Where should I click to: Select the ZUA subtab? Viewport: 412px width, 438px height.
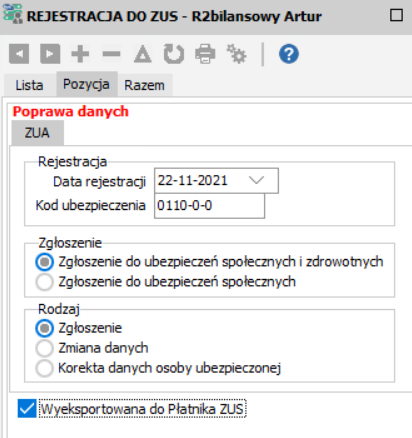click(37, 133)
